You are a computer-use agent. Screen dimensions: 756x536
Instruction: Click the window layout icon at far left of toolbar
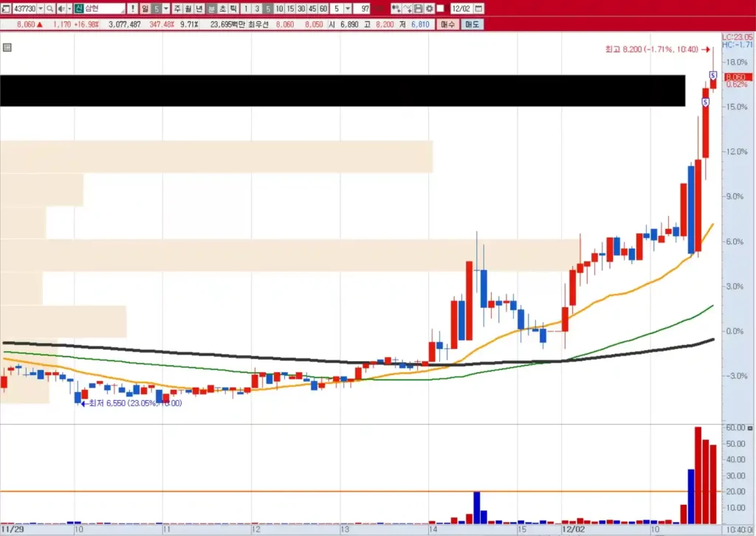(5, 9)
